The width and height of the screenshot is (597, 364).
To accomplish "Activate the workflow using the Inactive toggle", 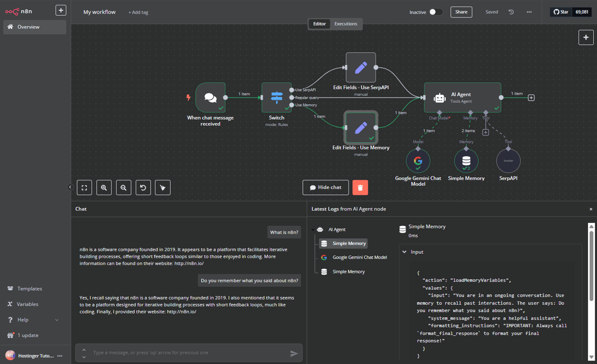I will point(435,12).
